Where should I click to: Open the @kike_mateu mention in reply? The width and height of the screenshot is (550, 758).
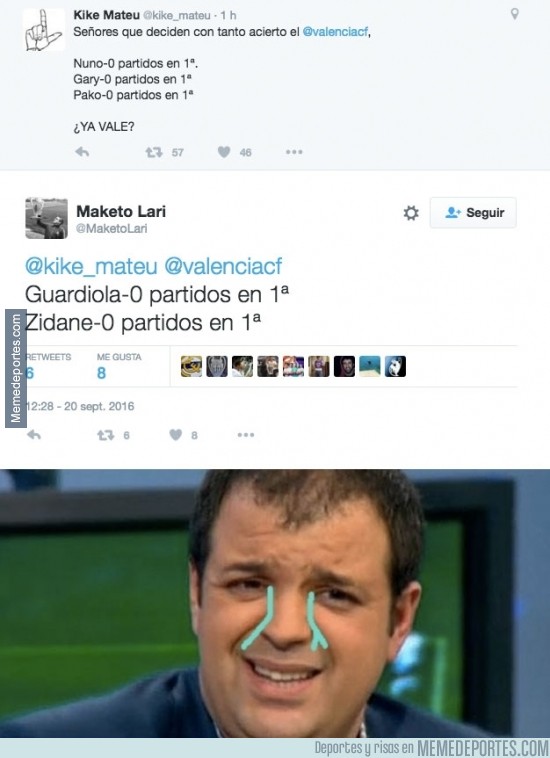tap(91, 266)
